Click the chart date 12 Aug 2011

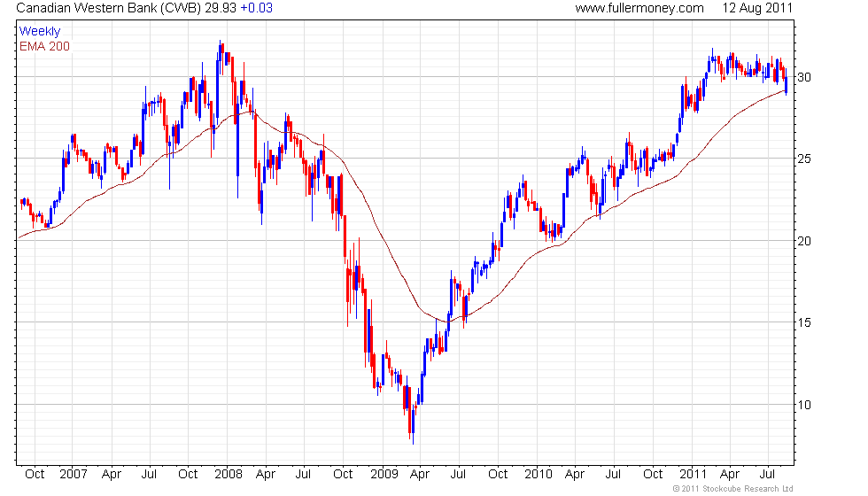pos(757,8)
